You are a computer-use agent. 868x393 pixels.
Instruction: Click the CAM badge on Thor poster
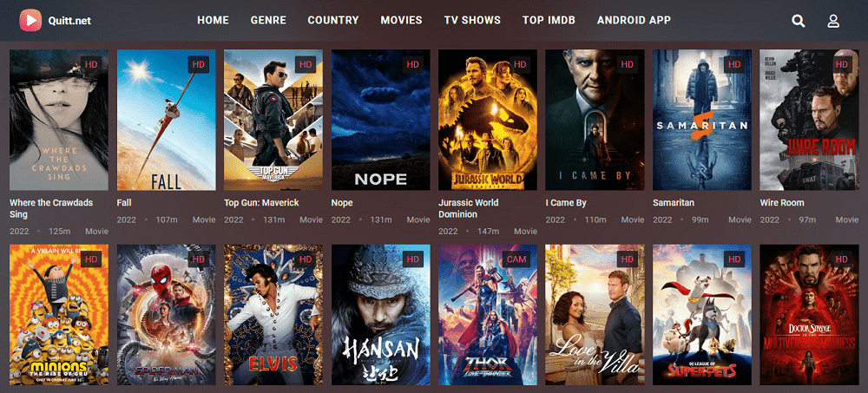click(x=516, y=259)
